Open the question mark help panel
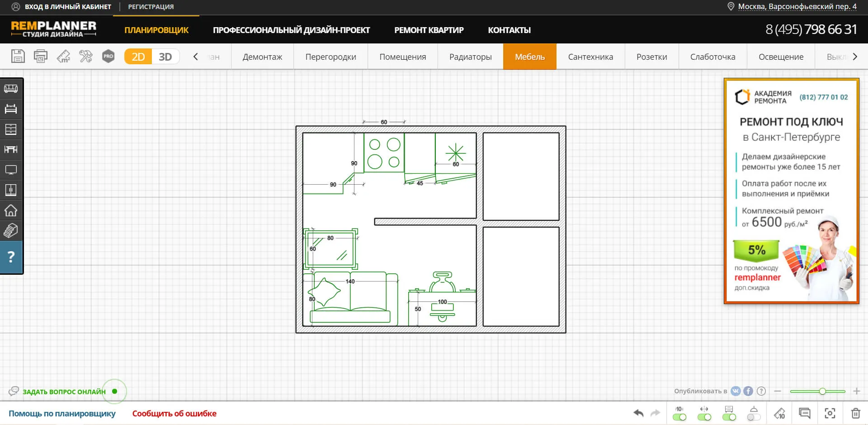Image resolution: width=868 pixels, height=425 pixels. (11, 257)
